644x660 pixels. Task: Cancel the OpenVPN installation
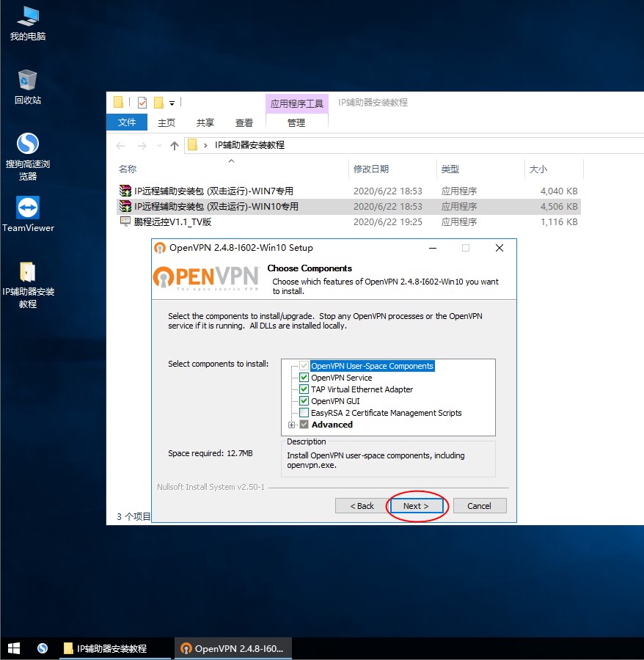(480, 506)
